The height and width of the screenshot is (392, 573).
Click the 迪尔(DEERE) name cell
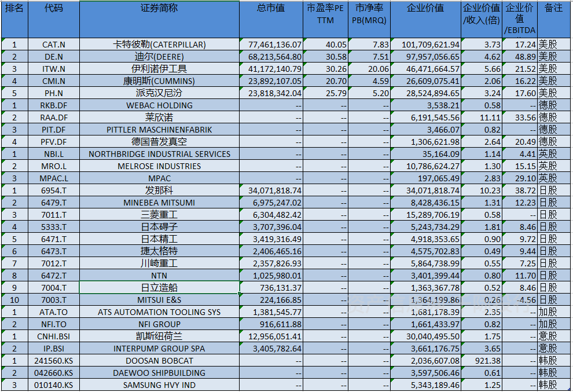click(x=159, y=57)
